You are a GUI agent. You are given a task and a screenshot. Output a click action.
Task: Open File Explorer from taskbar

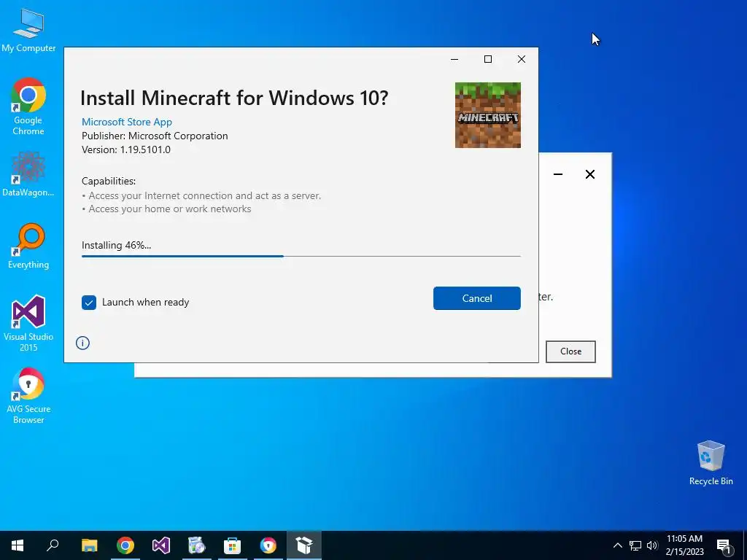coord(89,545)
